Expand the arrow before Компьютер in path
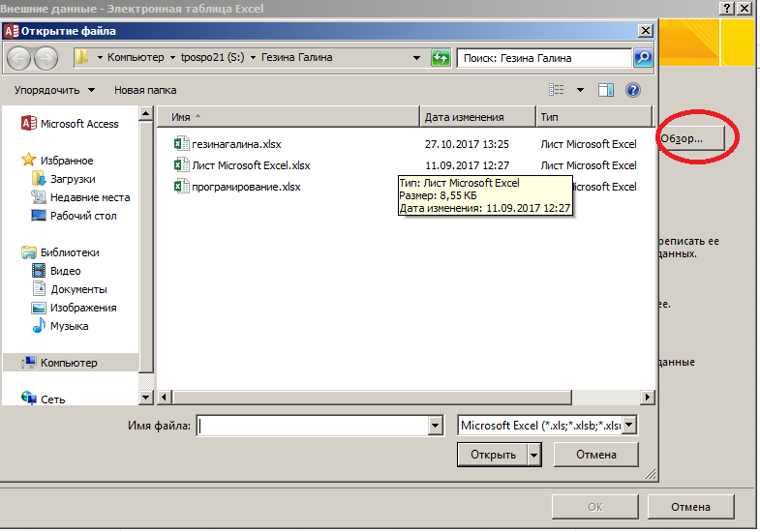Screen dimensions: 760x532 click(100, 58)
